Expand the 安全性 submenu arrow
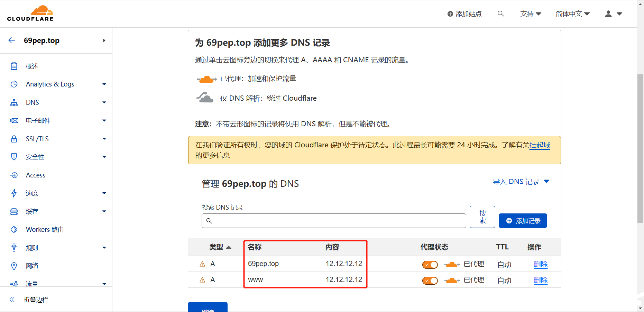The width and height of the screenshot is (644, 312). coord(104,157)
